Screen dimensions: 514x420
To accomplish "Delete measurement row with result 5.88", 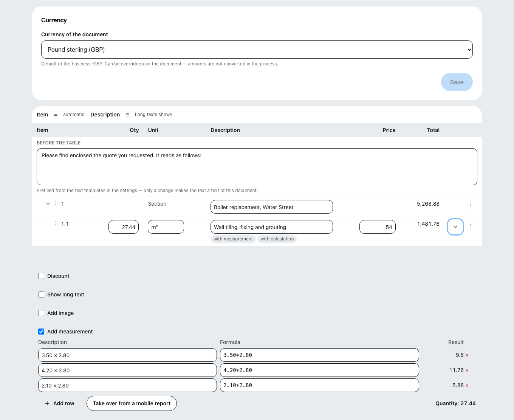I will pos(467,386).
